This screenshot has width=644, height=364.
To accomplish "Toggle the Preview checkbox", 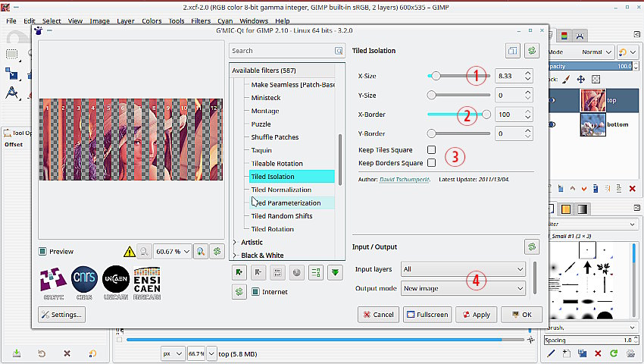I will click(x=44, y=251).
